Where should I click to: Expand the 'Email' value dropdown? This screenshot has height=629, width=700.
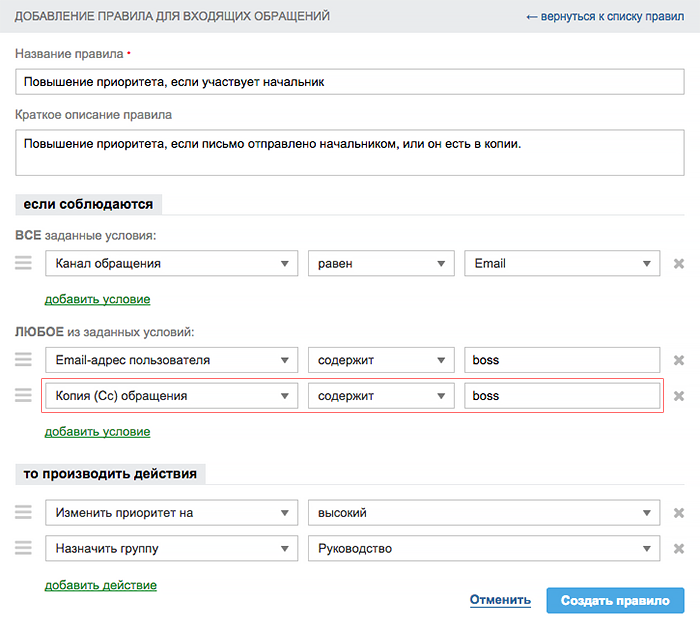coord(561,263)
